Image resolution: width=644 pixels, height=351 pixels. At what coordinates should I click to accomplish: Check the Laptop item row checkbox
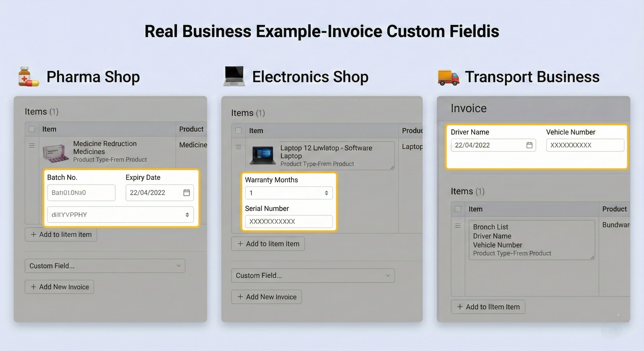click(238, 131)
